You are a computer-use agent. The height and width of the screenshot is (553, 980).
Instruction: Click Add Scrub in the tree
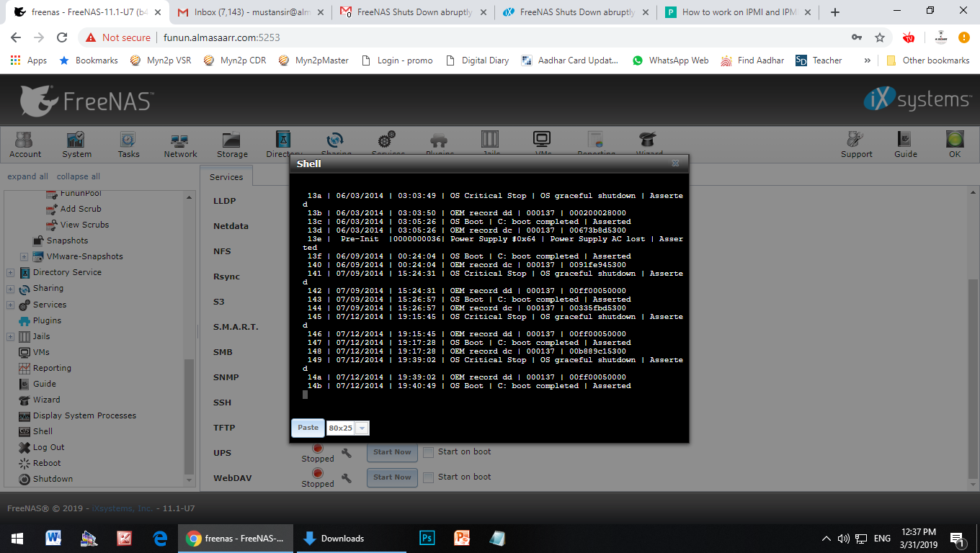(81, 209)
